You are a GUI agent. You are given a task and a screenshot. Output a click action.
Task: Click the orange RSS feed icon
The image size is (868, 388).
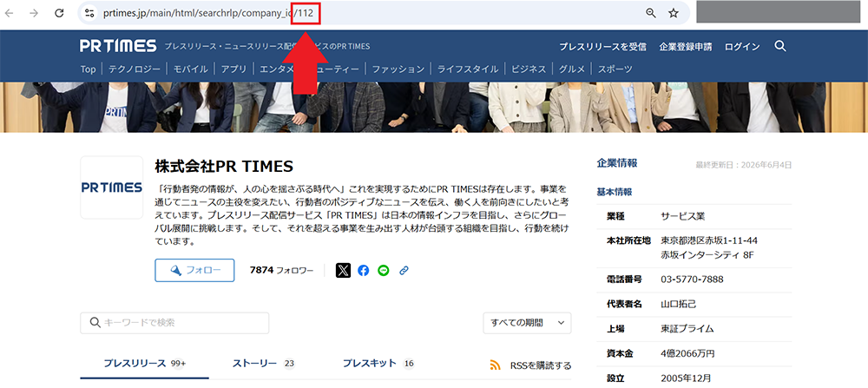495,365
